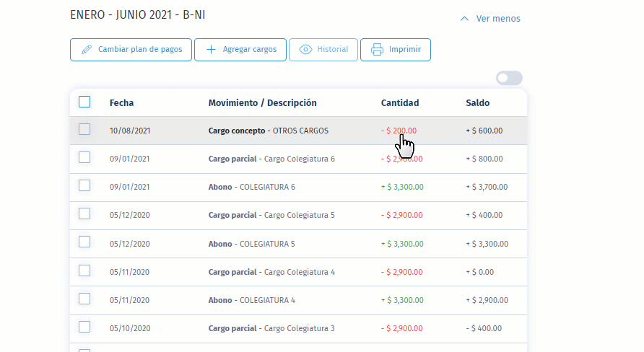Click the - $ 200.00 amount
The height and width of the screenshot is (352, 644).
(399, 131)
